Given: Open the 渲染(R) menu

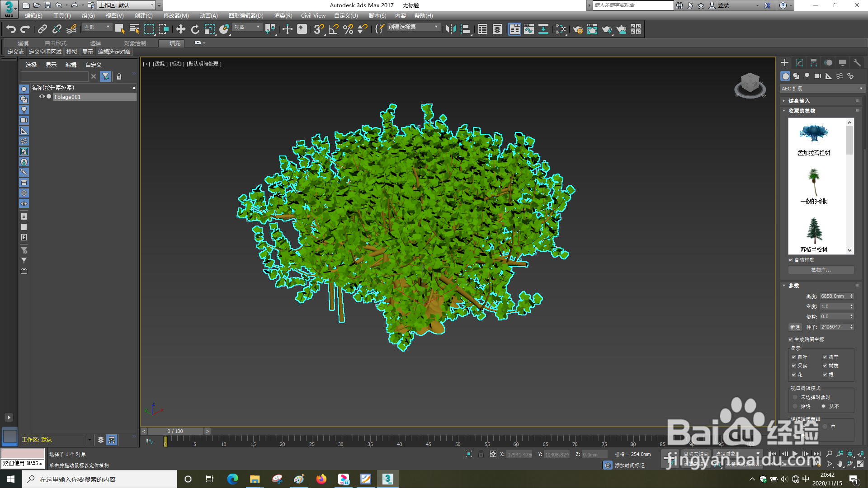Looking at the screenshot, I should point(283,16).
